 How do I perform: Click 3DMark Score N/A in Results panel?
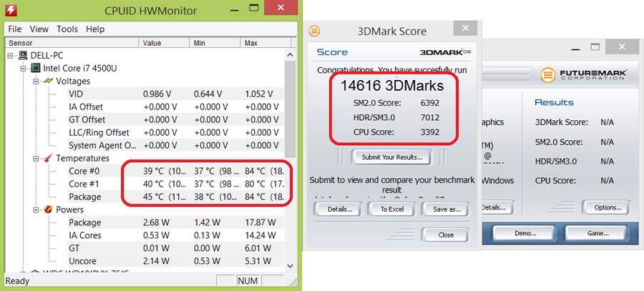[x=607, y=122]
